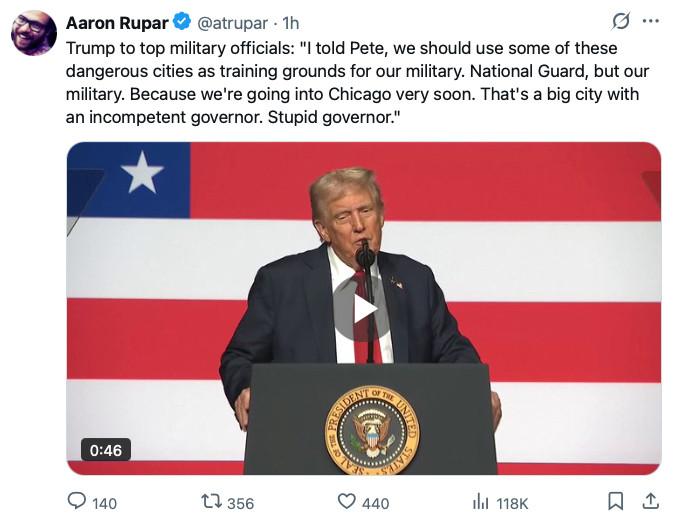Click the share upload-arrow icon
Viewport: 677px width, 522px height.
pos(650,501)
